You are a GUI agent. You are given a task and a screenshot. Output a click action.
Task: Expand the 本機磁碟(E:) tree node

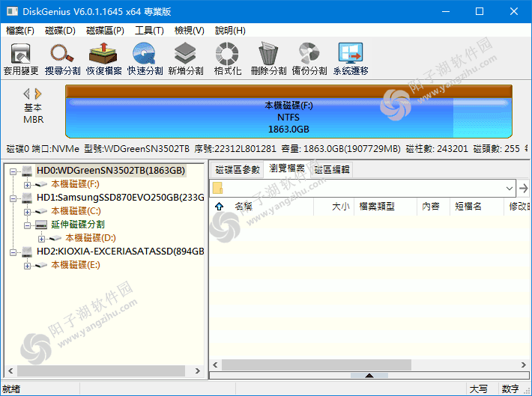27,266
